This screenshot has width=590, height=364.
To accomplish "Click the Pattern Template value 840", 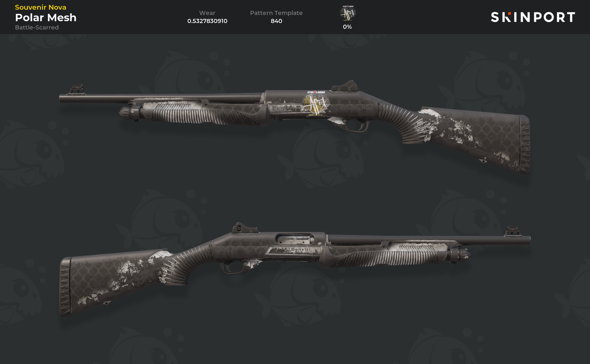I will tap(276, 21).
